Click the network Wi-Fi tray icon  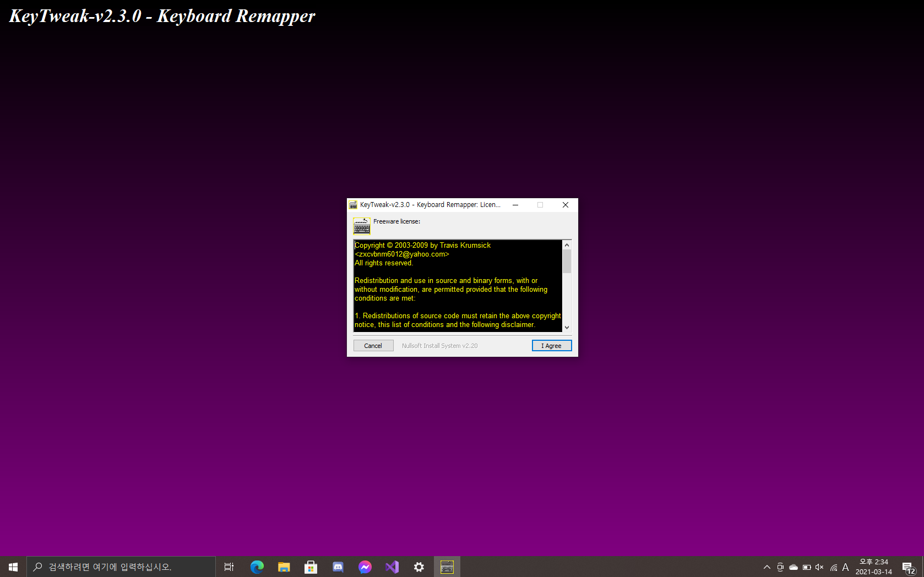(x=833, y=567)
